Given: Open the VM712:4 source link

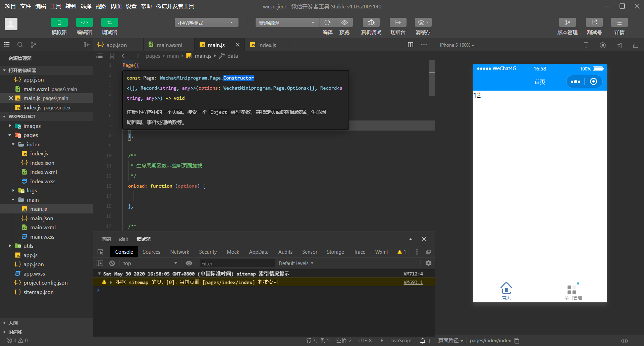Looking at the screenshot, I should tap(413, 274).
